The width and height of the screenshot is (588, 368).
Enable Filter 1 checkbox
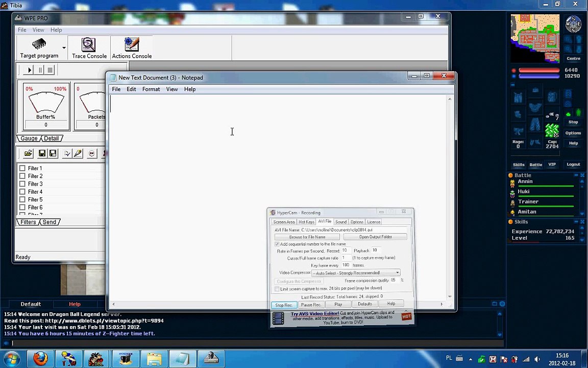22,168
